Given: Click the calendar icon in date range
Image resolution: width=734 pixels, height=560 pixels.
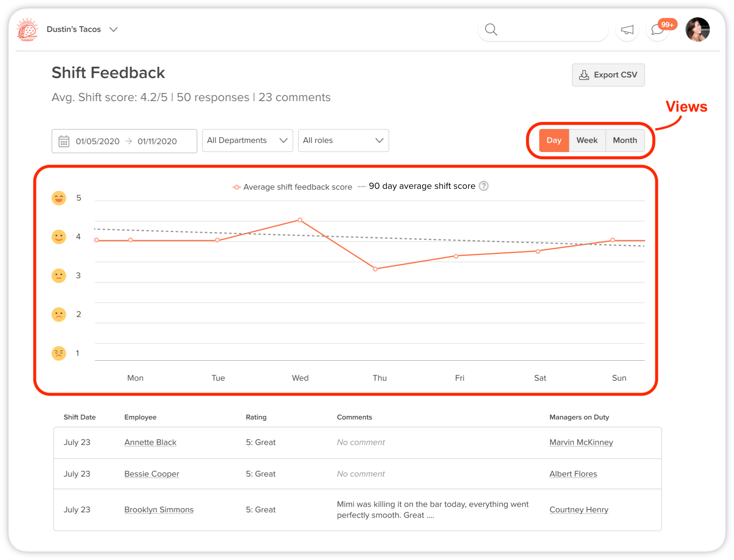Looking at the screenshot, I should click(64, 141).
